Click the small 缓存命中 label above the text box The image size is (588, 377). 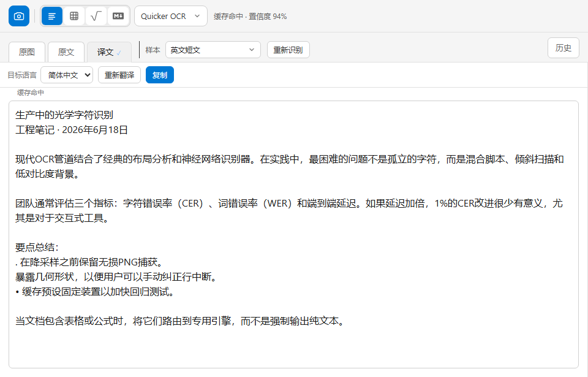(x=31, y=93)
